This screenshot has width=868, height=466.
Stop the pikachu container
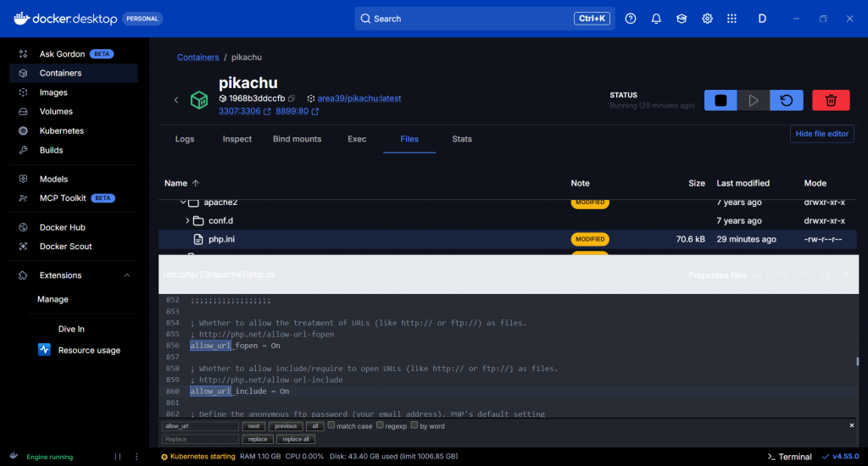(721, 100)
